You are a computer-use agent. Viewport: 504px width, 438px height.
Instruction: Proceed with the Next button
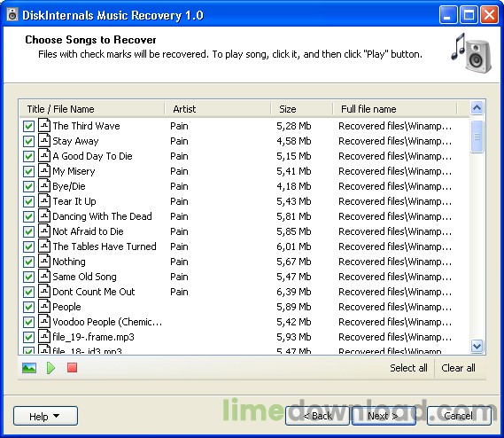[384, 416]
